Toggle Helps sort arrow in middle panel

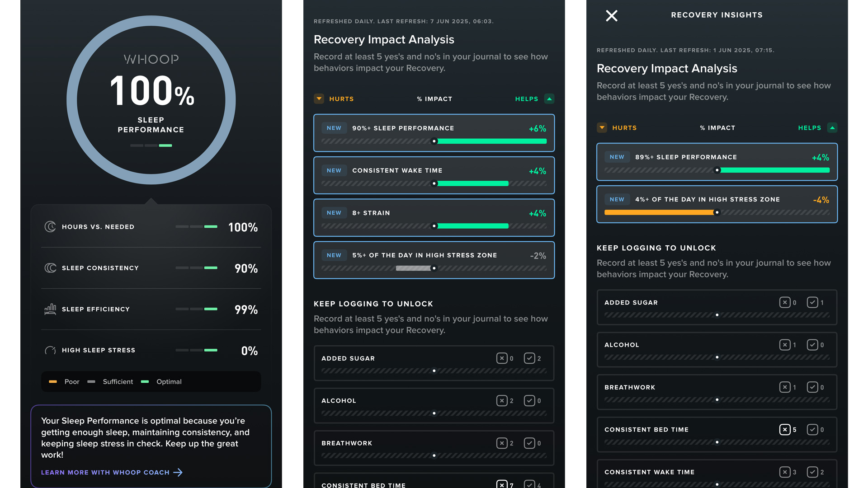(549, 99)
